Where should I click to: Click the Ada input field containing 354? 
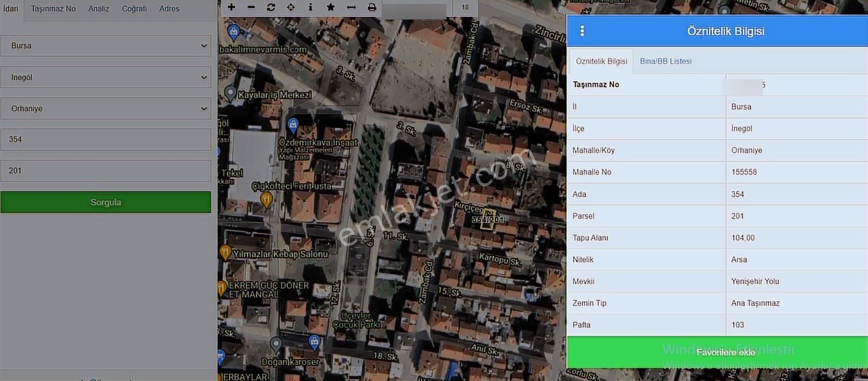(106, 139)
